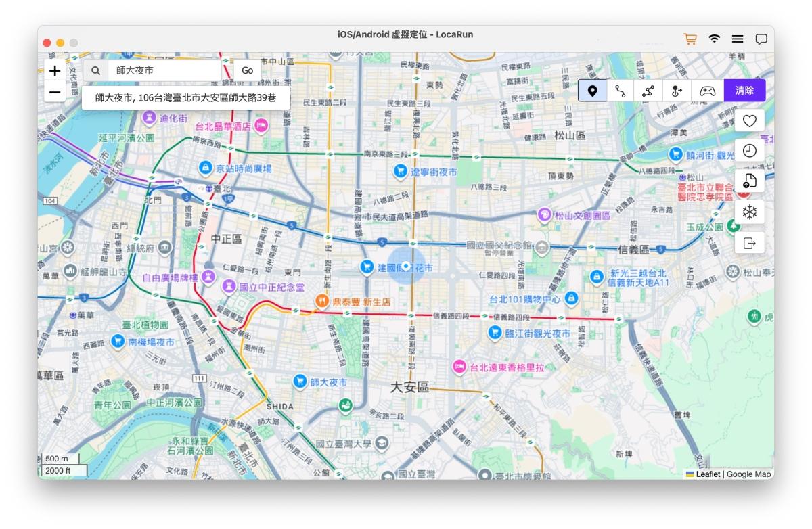Click the 松山文創園區 marker

pyautogui.click(x=545, y=215)
